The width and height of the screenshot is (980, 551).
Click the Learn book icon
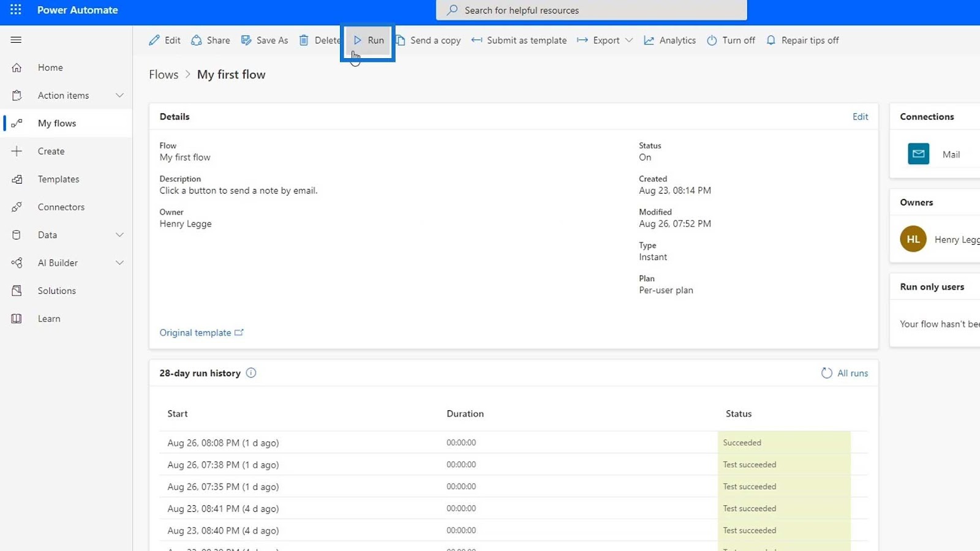pyautogui.click(x=17, y=318)
